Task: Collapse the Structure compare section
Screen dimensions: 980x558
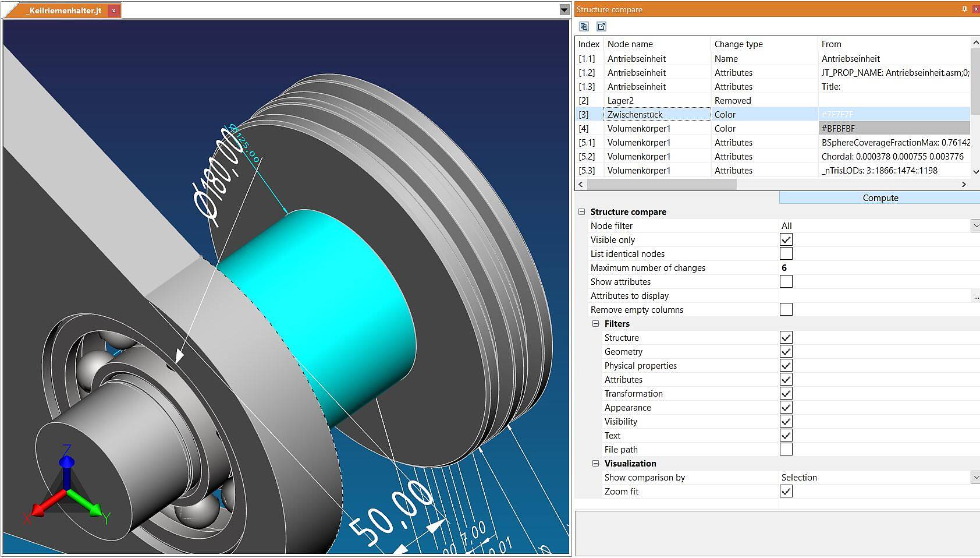Action: pos(582,212)
